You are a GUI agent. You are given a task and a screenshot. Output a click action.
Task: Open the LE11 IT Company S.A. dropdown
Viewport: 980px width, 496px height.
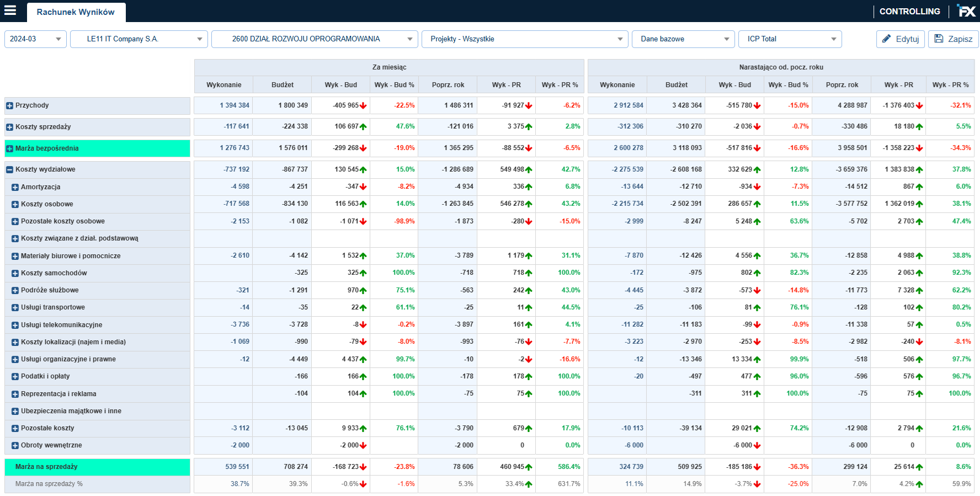[139, 39]
